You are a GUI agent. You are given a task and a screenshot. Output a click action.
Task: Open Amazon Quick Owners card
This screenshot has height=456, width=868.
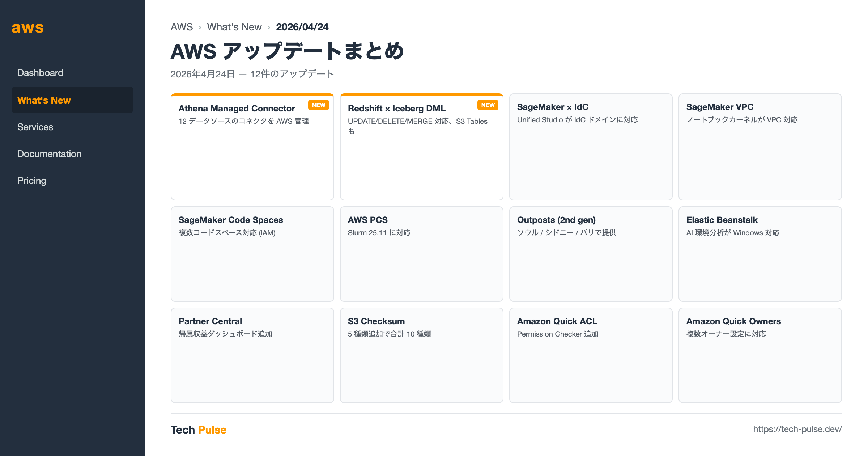[760, 355]
